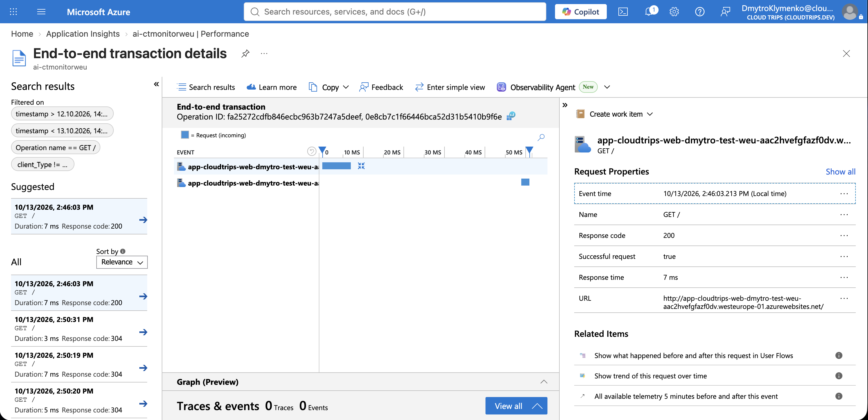The image size is (868, 420).
Task: Open the help question mark icon
Action: pyautogui.click(x=700, y=12)
